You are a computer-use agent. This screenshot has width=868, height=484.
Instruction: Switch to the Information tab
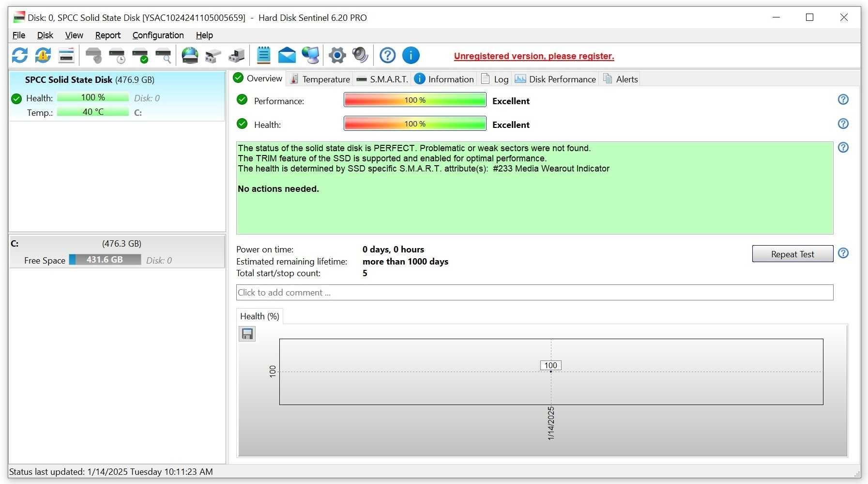coord(444,79)
